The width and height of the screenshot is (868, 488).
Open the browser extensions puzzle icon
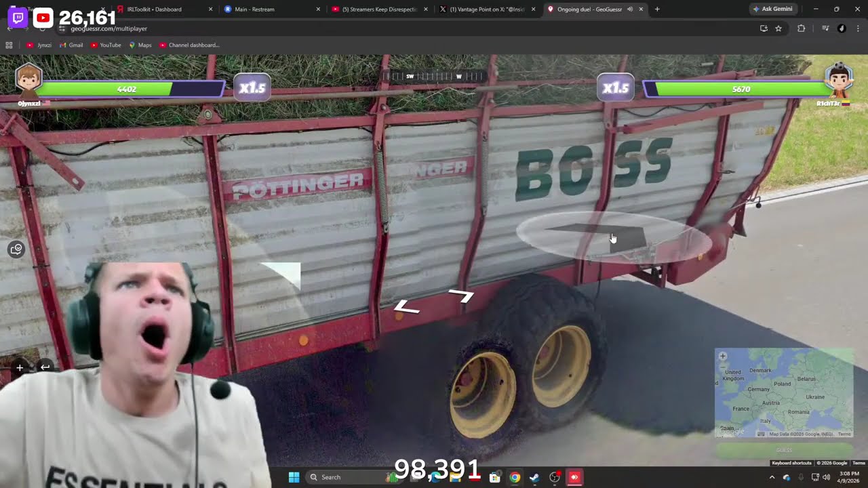801,28
